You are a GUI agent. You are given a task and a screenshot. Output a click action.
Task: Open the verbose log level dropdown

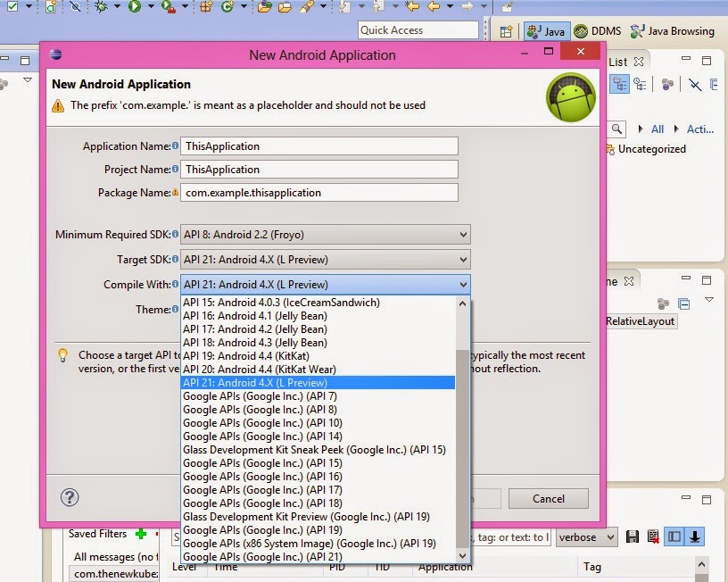[586, 537]
